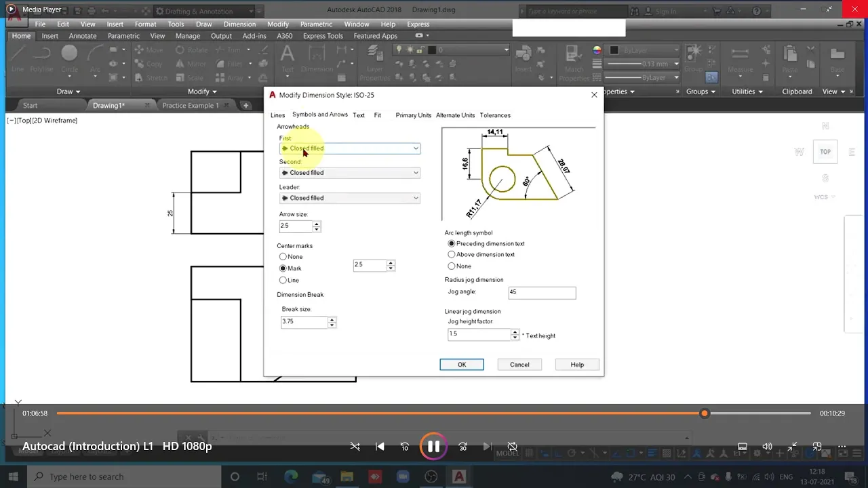Select the Arc tool in ribbon
Viewport: 868px width, 488px height.
pyautogui.click(x=96, y=58)
